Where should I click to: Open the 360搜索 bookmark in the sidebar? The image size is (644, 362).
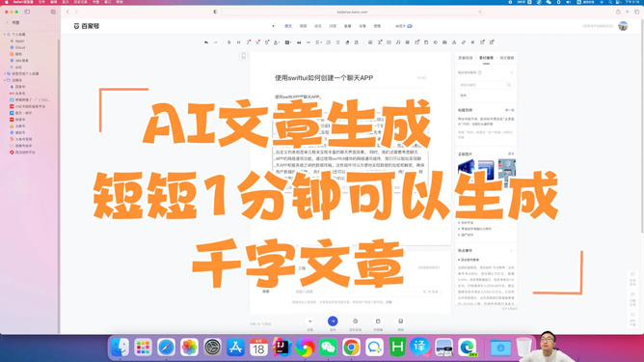[x=21, y=61]
